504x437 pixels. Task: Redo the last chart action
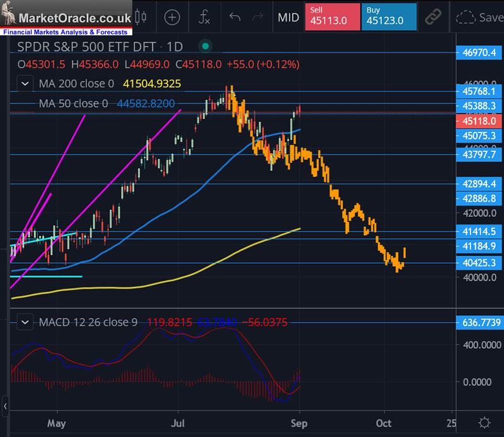(259, 17)
